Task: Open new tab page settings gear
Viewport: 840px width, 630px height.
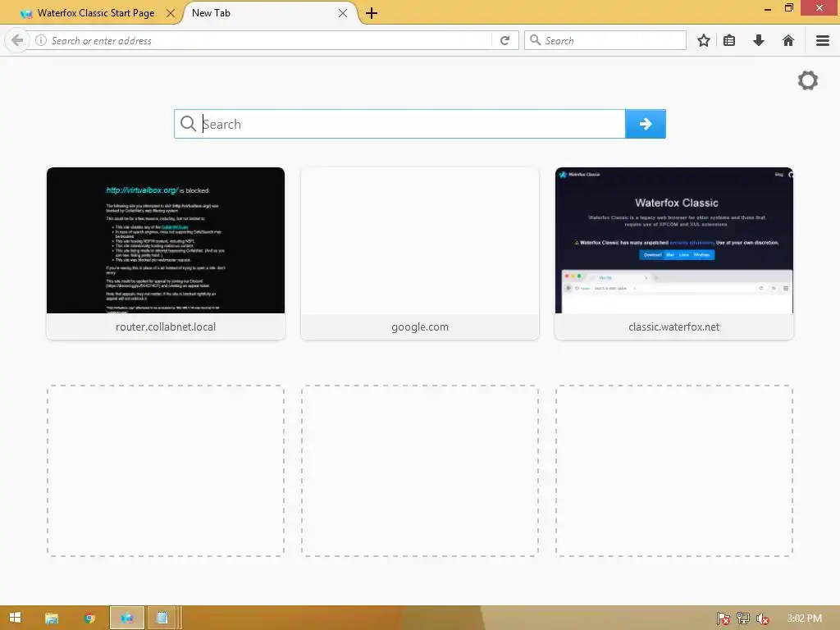Action: click(x=808, y=80)
